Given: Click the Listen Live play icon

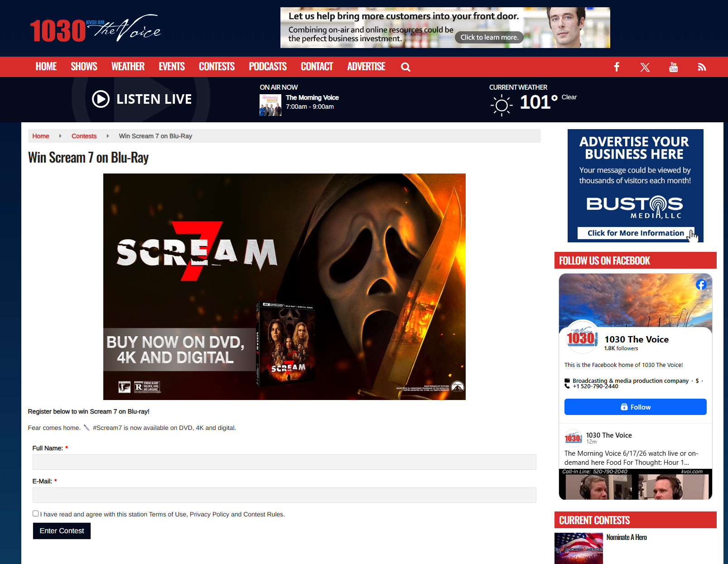Looking at the screenshot, I should [x=101, y=99].
